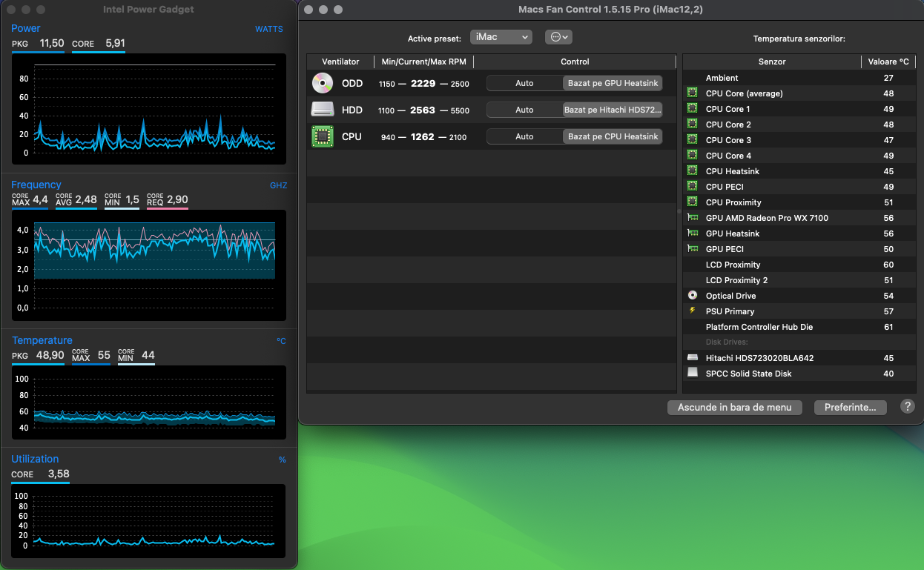924x570 pixels.
Task: Open the Active preset iMac dropdown
Action: point(501,37)
